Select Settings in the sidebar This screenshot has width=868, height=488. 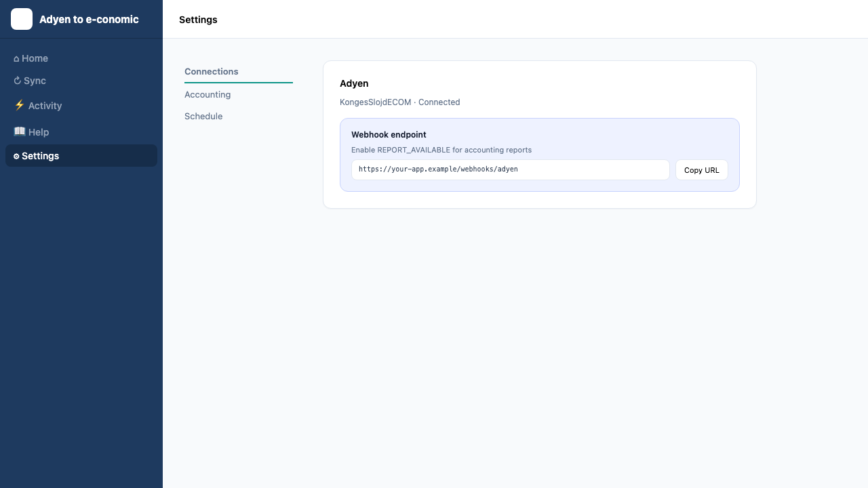coord(81,155)
